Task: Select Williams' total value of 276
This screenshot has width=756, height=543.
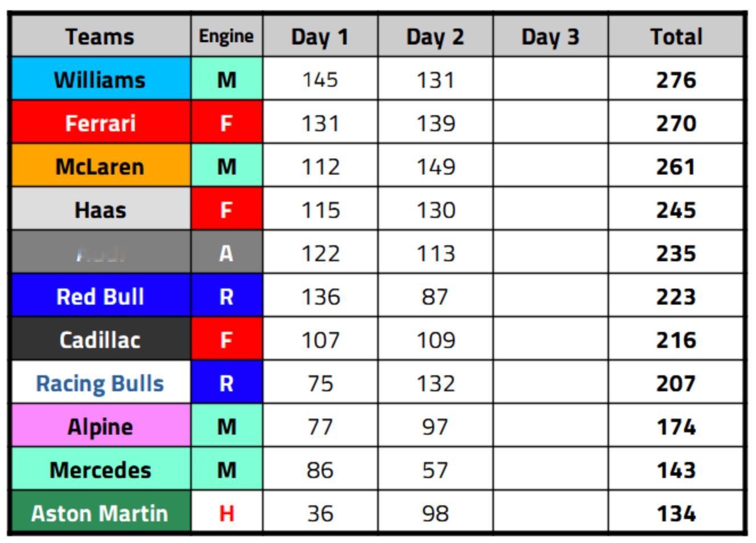Action: pos(676,79)
